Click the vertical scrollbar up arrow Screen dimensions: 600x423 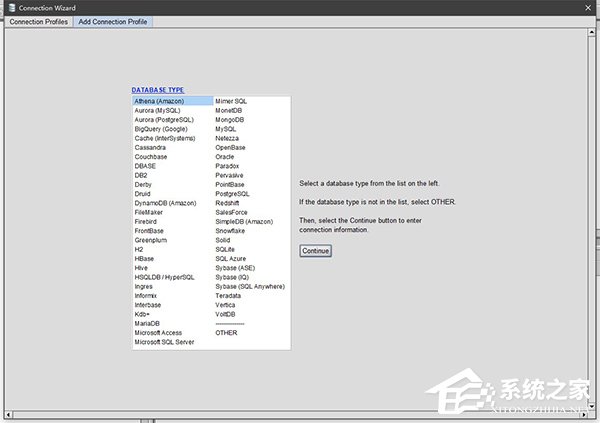(592, 33)
